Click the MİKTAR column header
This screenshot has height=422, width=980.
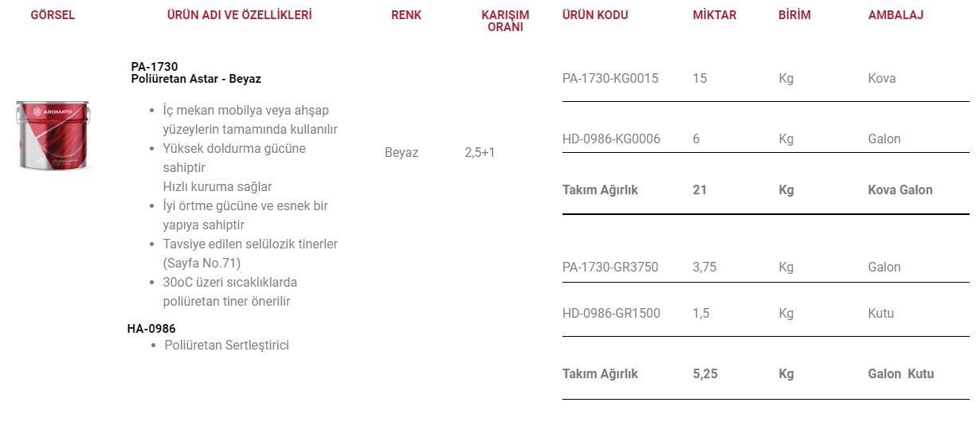715,15
